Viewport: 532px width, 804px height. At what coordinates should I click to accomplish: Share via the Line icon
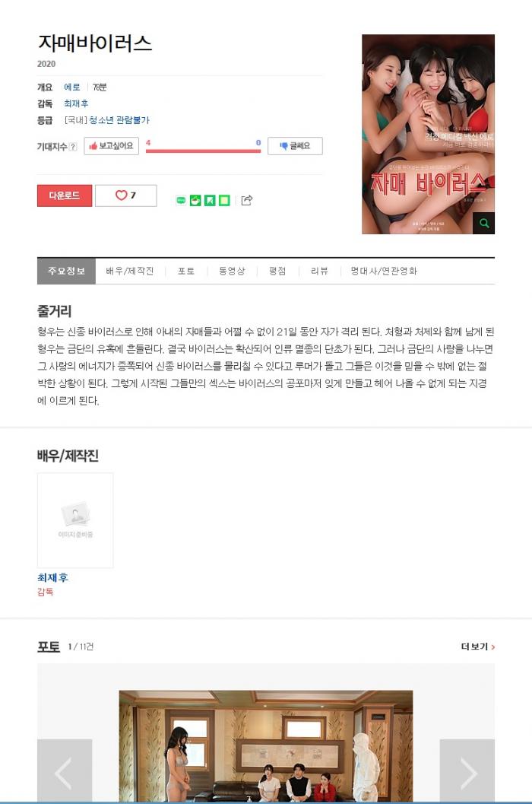(181, 201)
